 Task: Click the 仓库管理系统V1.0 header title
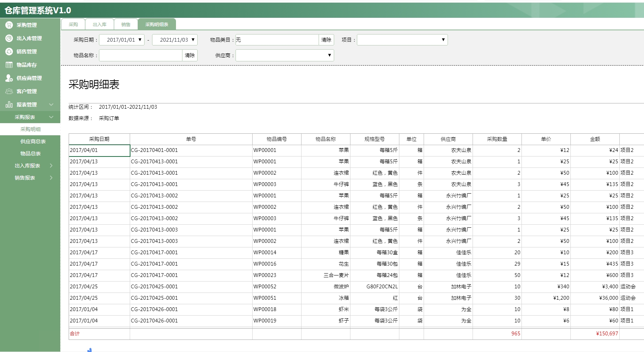(38, 10)
